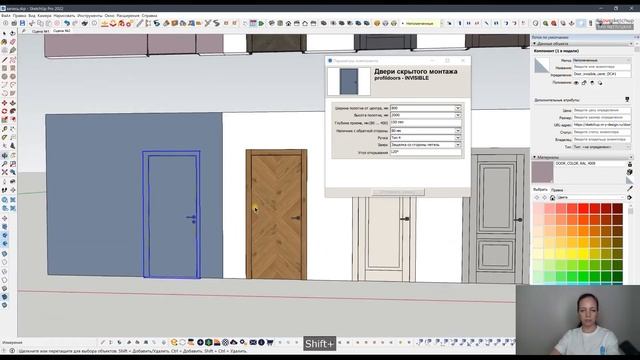Click the create material icon
640x360 pixels.
(630, 172)
